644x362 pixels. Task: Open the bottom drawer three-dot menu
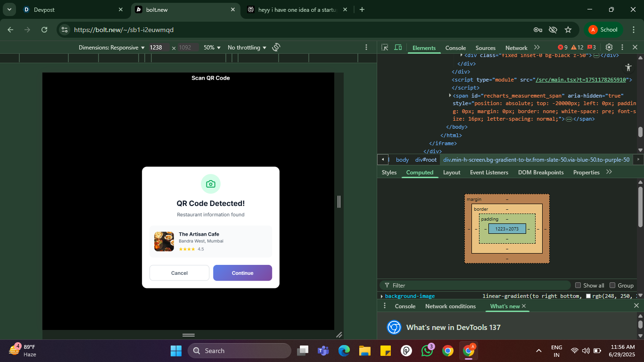[x=385, y=306]
